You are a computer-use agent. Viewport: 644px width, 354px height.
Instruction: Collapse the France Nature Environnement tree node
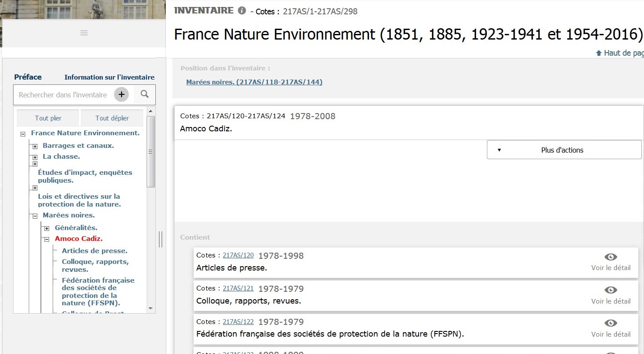23,134
